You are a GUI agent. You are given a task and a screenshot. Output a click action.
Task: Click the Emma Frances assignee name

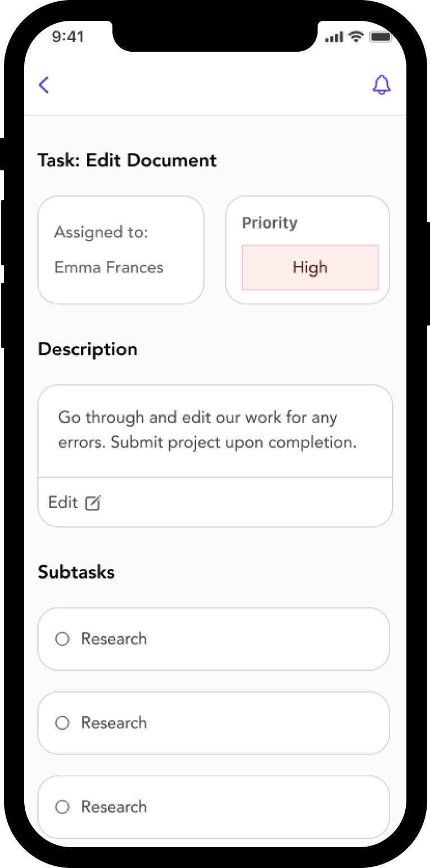click(x=108, y=267)
